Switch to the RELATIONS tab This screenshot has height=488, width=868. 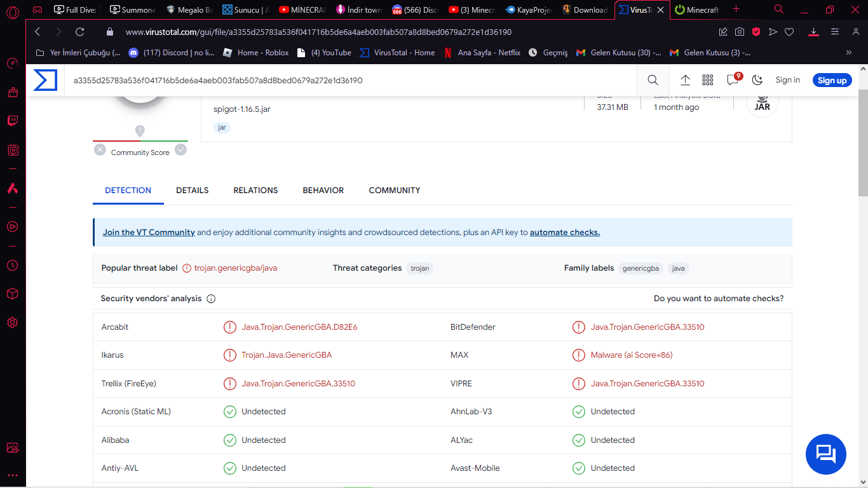[255, 190]
